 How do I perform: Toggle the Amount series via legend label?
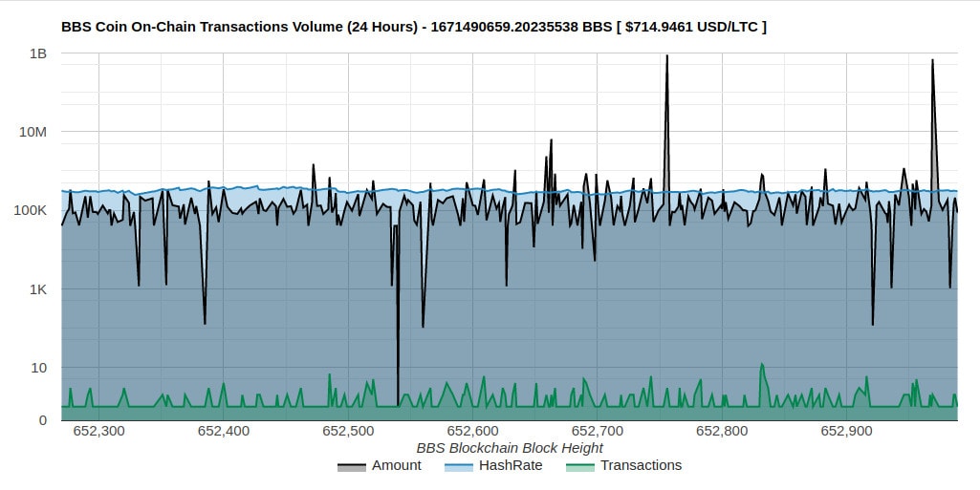(396, 465)
